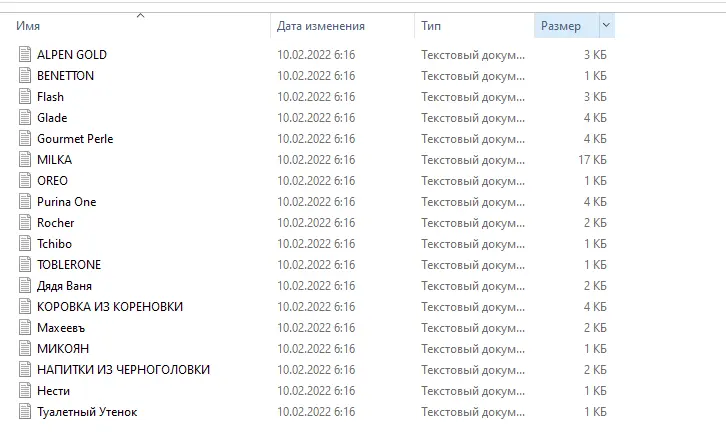Select the file named MILKA
726x439 pixels.
point(54,159)
